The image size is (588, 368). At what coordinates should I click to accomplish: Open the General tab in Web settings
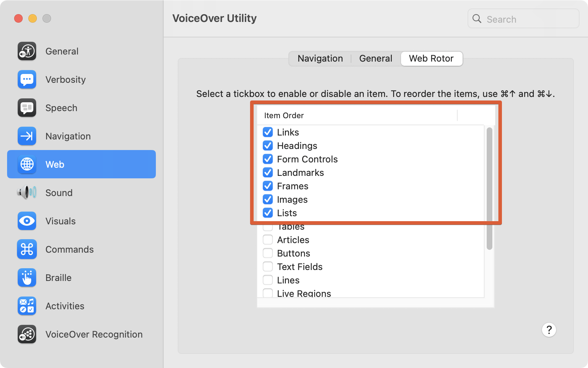(375, 58)
